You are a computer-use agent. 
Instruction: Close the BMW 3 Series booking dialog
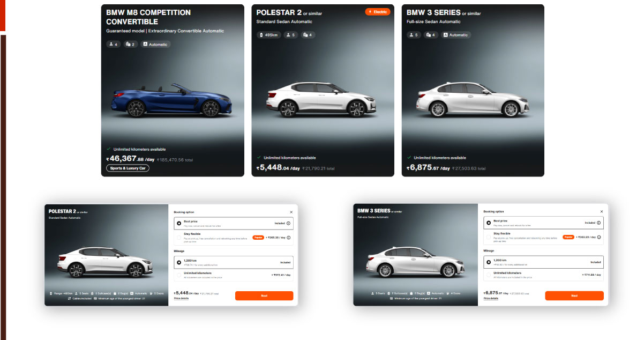pos(600,211)
